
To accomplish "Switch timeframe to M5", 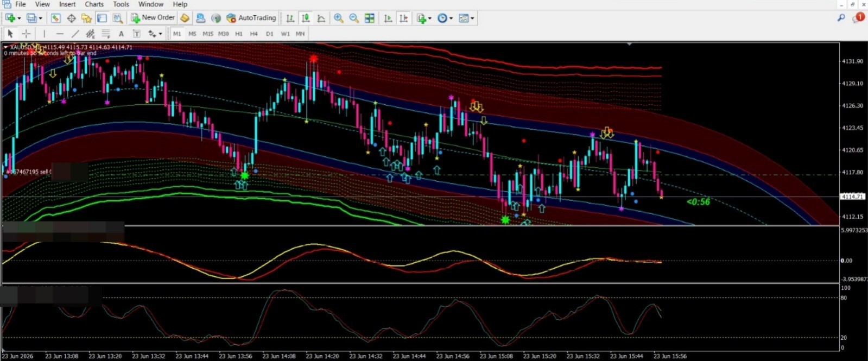I will 192,34.
